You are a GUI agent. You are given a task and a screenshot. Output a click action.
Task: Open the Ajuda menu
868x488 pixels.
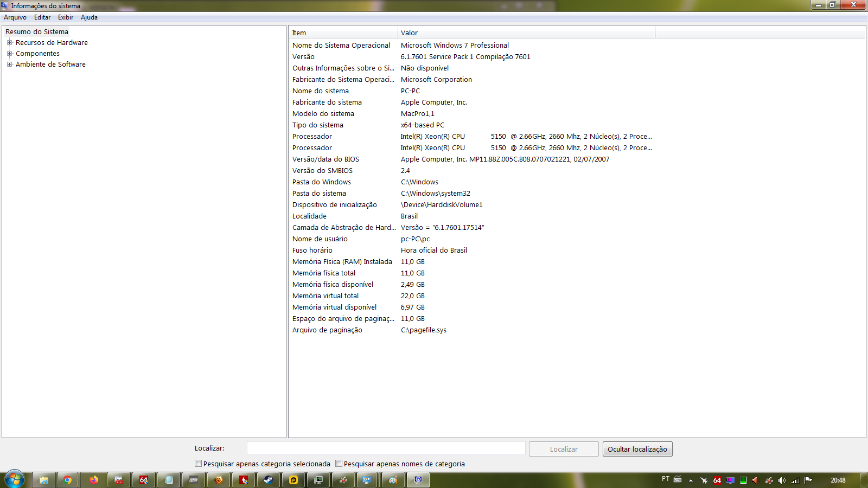pos(89,17)
